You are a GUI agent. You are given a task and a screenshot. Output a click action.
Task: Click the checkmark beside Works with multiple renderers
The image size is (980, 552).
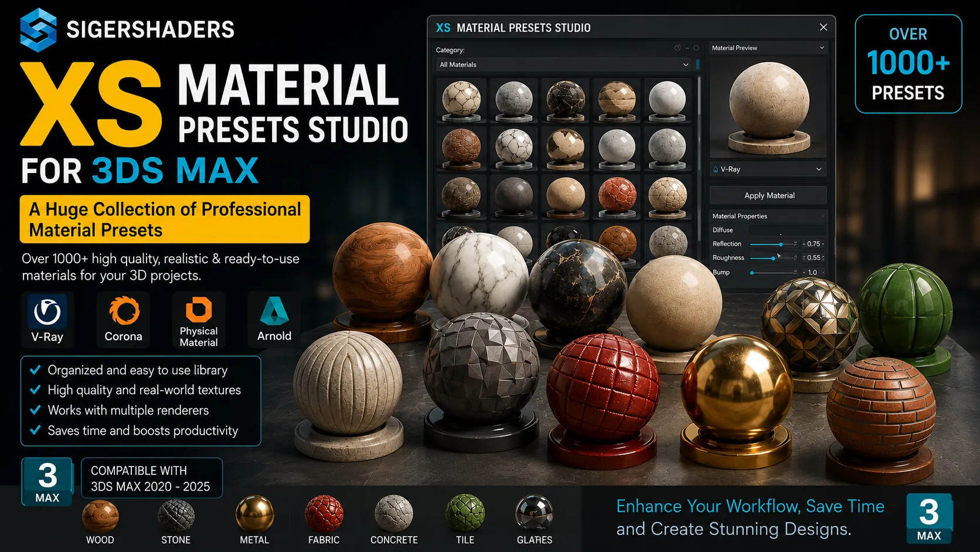coord(35,409)
